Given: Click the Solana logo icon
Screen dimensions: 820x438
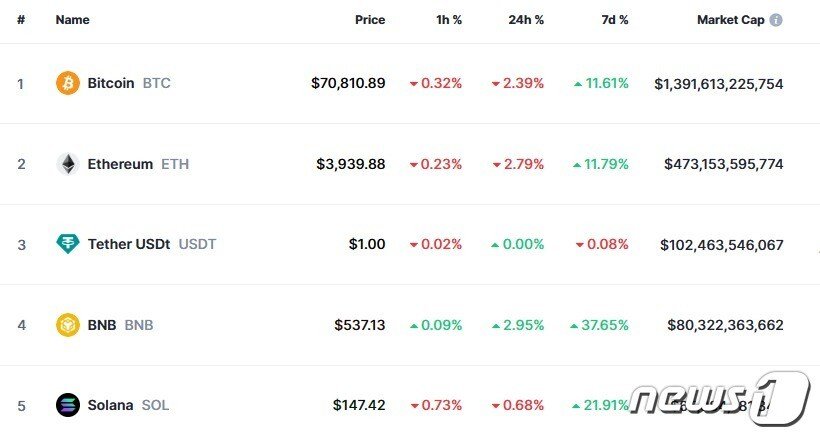Looking at the screenshot, I should pos(67,405).
